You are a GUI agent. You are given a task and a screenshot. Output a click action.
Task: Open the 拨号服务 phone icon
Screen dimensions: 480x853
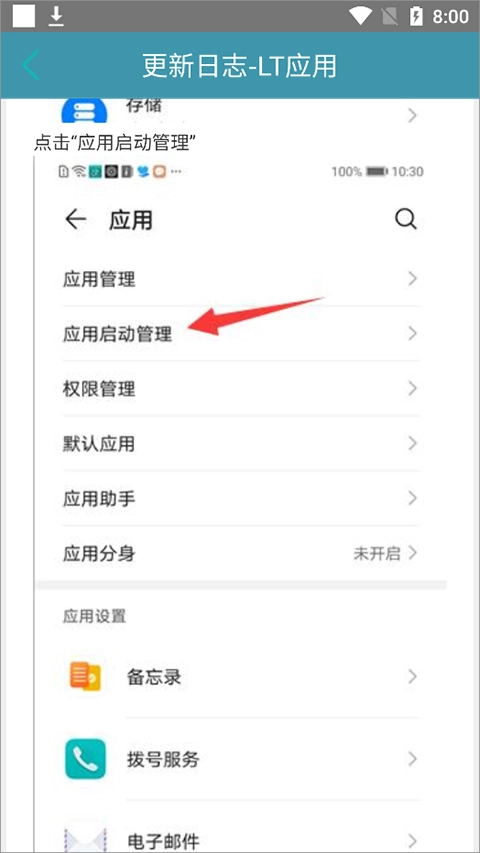[x=85, y=759]
